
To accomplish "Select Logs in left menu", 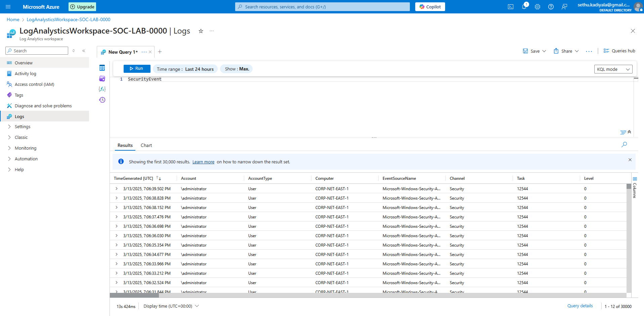I will [x=44, y=116].
